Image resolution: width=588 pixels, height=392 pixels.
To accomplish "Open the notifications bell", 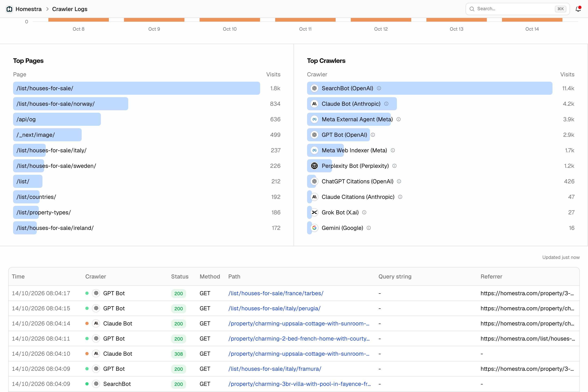I will tap(578, 9).
